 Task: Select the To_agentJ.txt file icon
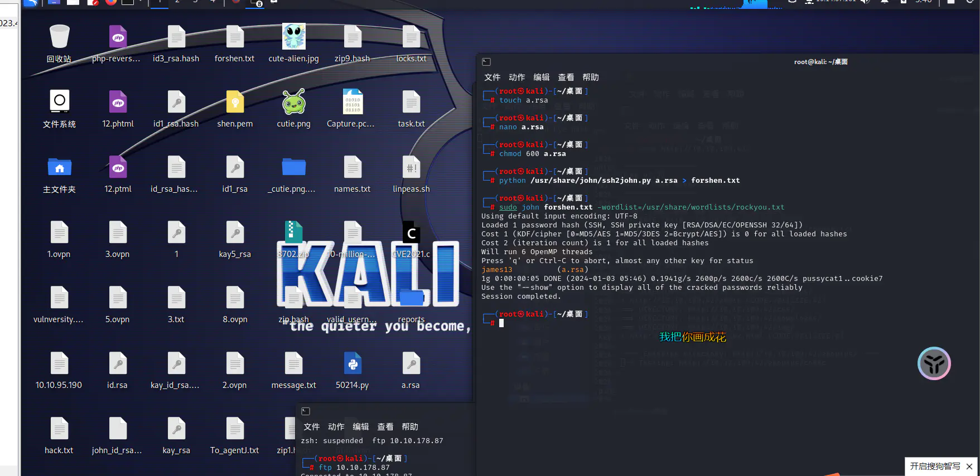point(235,429)
